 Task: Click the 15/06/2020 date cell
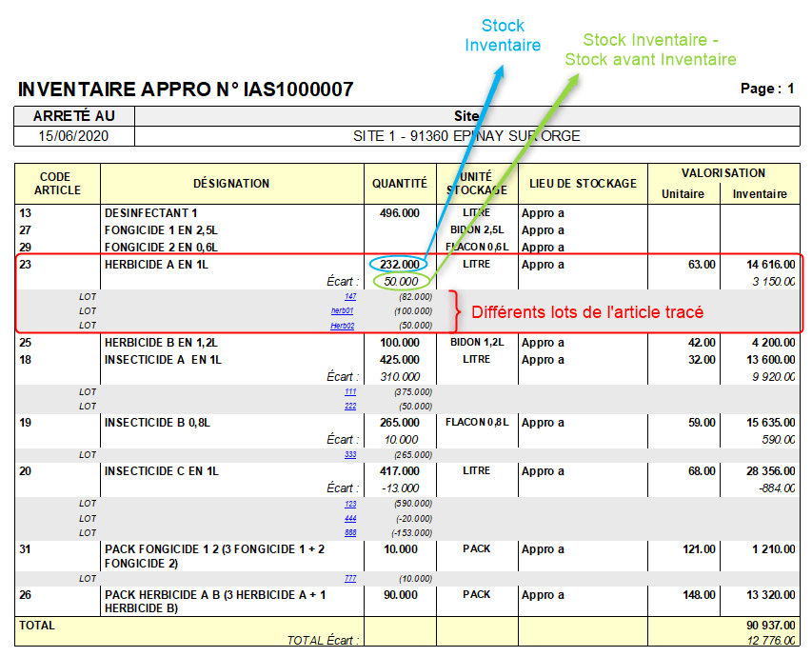pyautogui.click(x=74, y=136)
